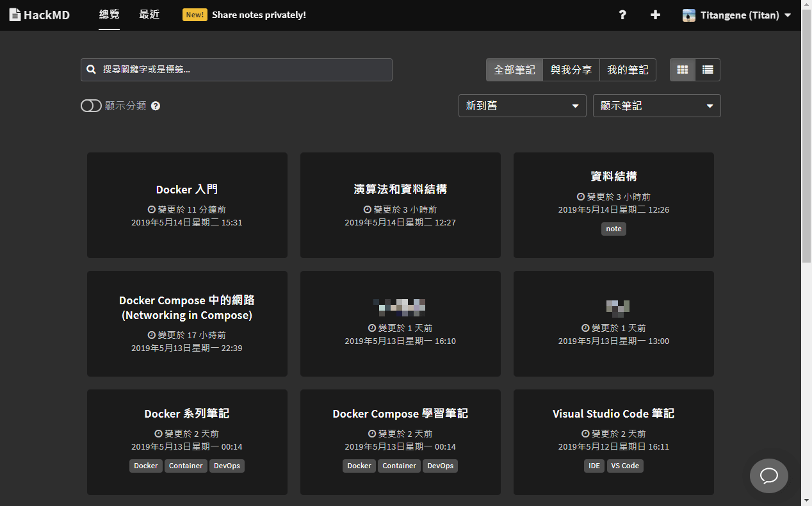Focus the note search field
812x506 pixels.
[236, 70]
